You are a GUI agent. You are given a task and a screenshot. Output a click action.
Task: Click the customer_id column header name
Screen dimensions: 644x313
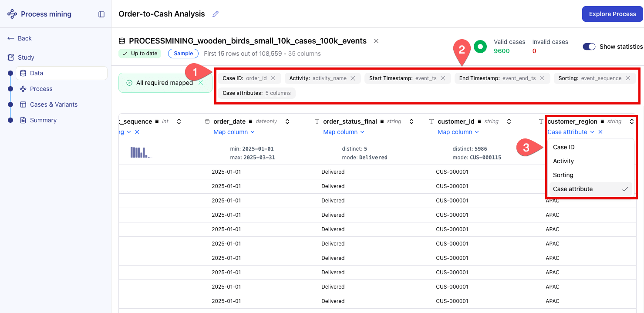tap(456, 121)
